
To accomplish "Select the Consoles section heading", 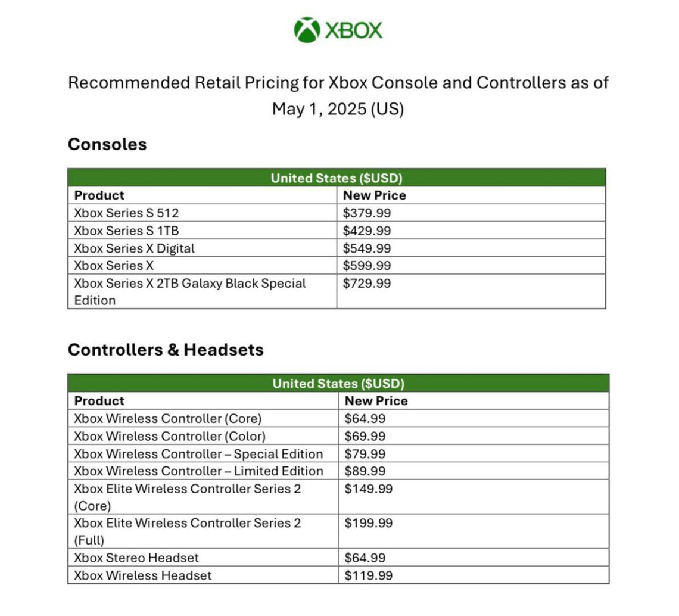I will [107, 144].
